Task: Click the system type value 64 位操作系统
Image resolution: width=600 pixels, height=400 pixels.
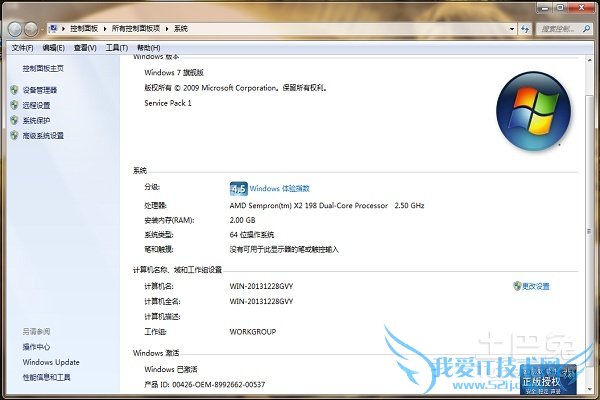Action: click(x=252, y=235)
